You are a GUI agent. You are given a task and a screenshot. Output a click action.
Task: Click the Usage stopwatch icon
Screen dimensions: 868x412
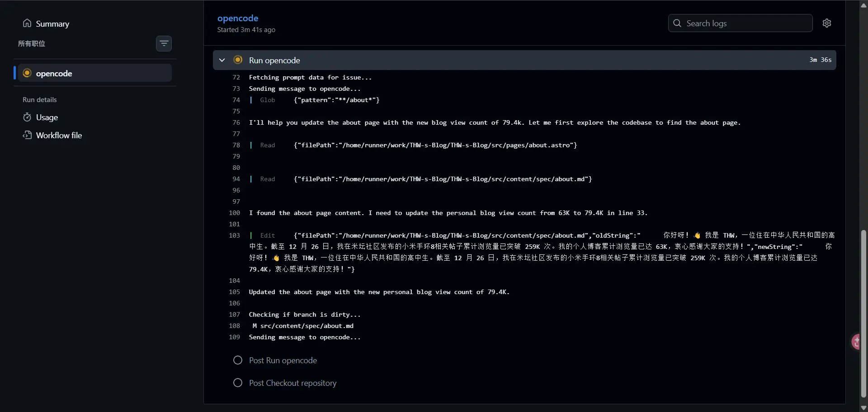point(27,117)
